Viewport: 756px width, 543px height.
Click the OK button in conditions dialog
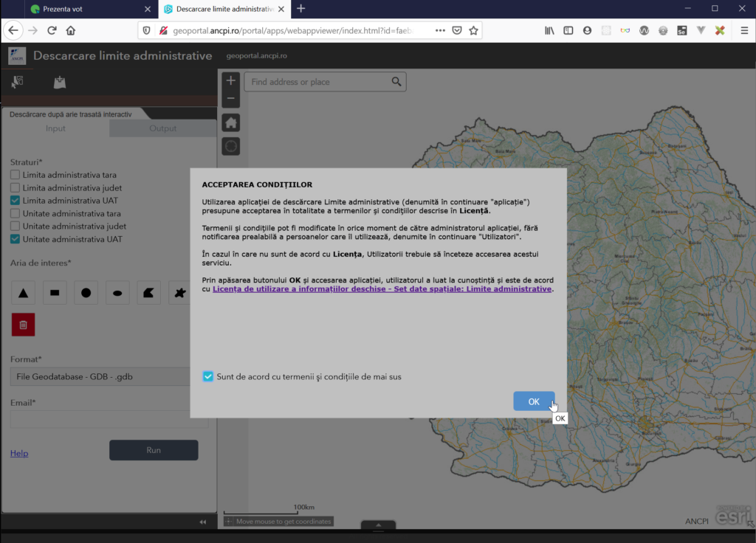tap(534, 401)
